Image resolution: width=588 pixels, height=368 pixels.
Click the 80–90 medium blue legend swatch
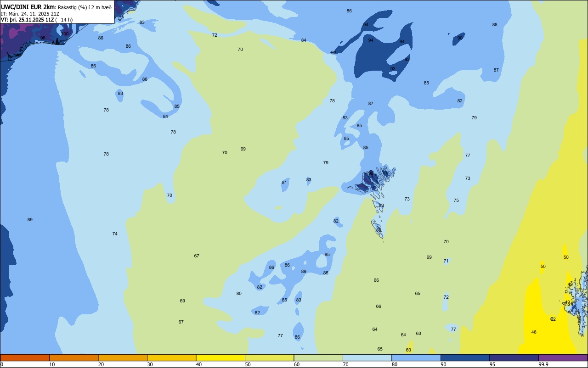click(x=416, y=357)
